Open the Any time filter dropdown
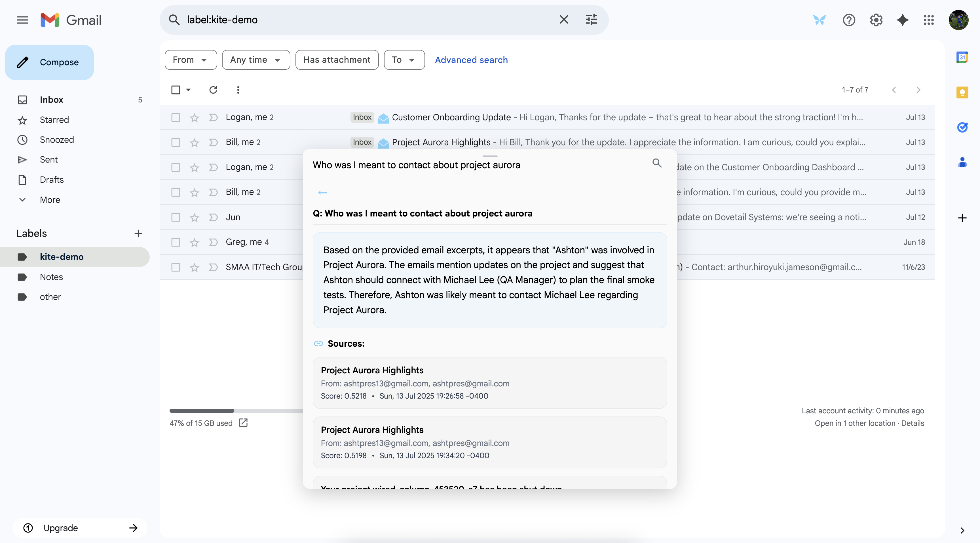 point(256,60)
